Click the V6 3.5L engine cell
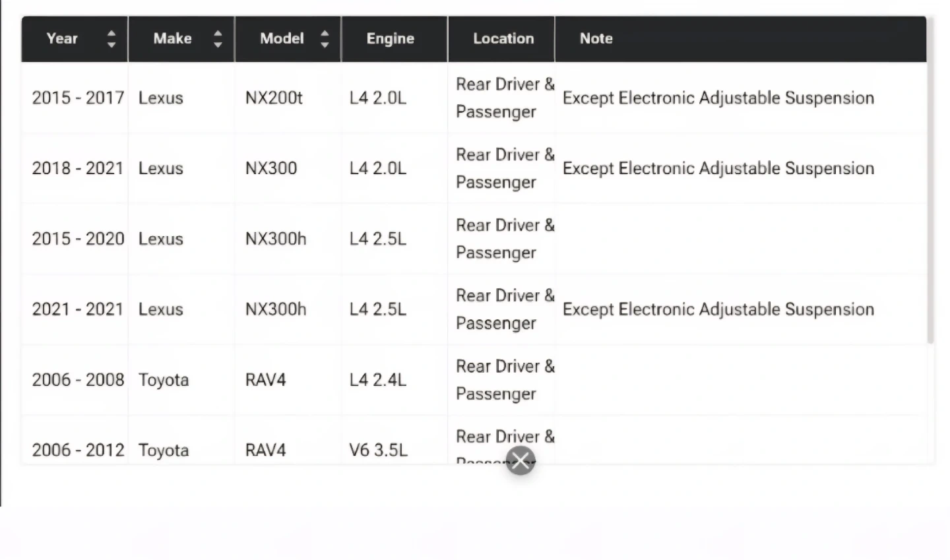The height and width of the screenshot is (560, 950). pyautogui.click(x=378, y=450)
